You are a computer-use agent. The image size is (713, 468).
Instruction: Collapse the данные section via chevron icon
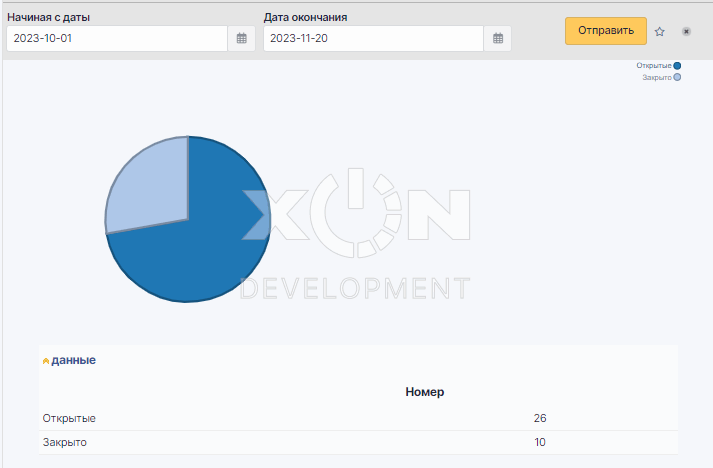pos(46,361)
